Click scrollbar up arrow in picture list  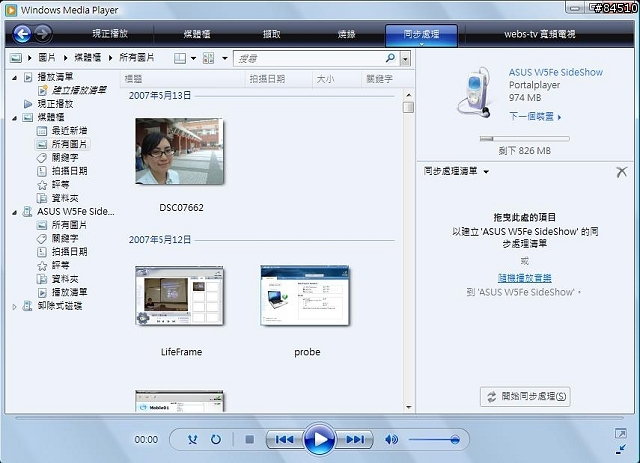point(408,95)
